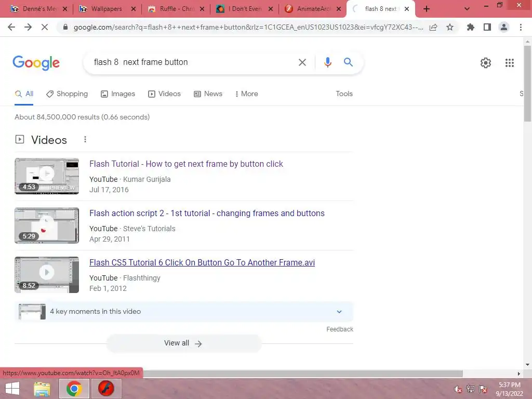Click the 'About 84,500,000 results' text
532x399 pixels.
pyautogui.click(x=82, y=117)
